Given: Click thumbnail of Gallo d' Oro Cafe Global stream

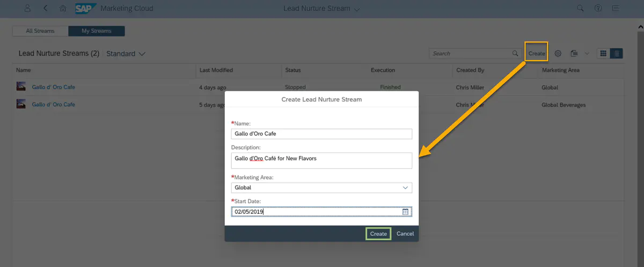Looking at the screenshot, I should pos(21,86).
